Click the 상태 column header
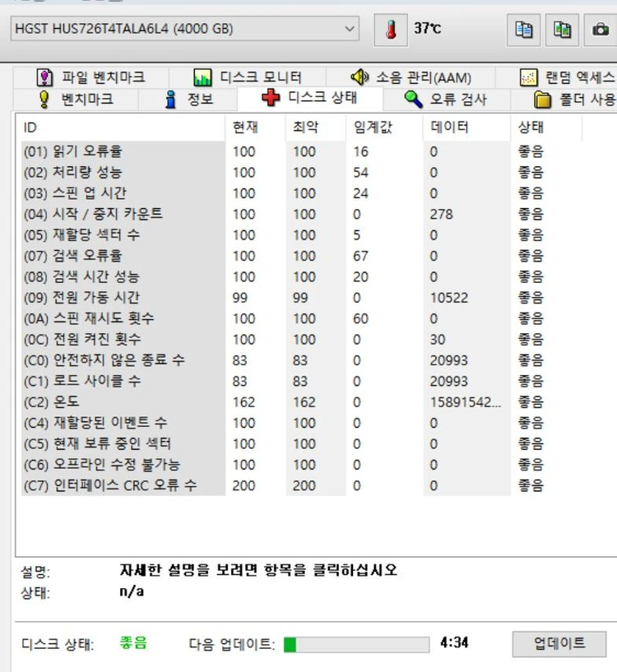The image size is (617, 672). (x=545, y=127)
